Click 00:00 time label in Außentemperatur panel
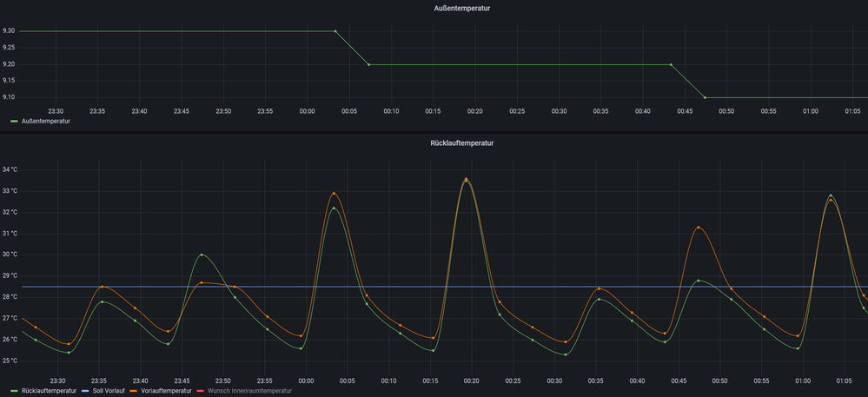868x397 pixels. [x=308, y=111]
